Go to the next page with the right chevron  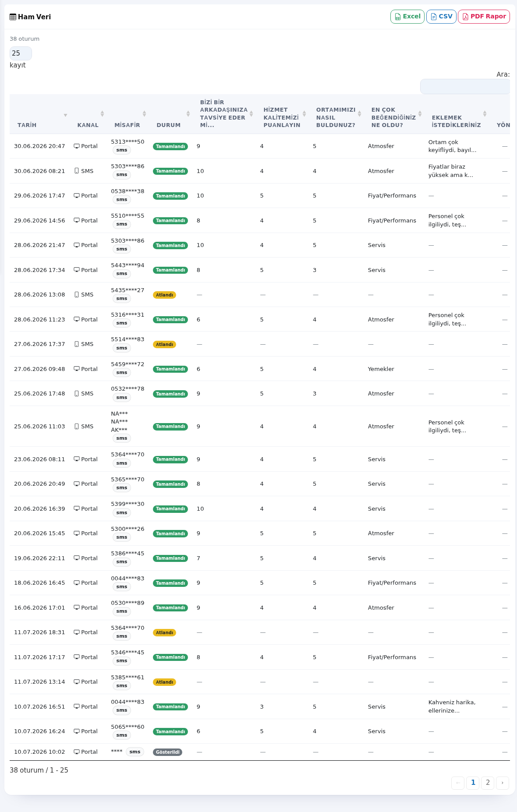click(503, 783)
